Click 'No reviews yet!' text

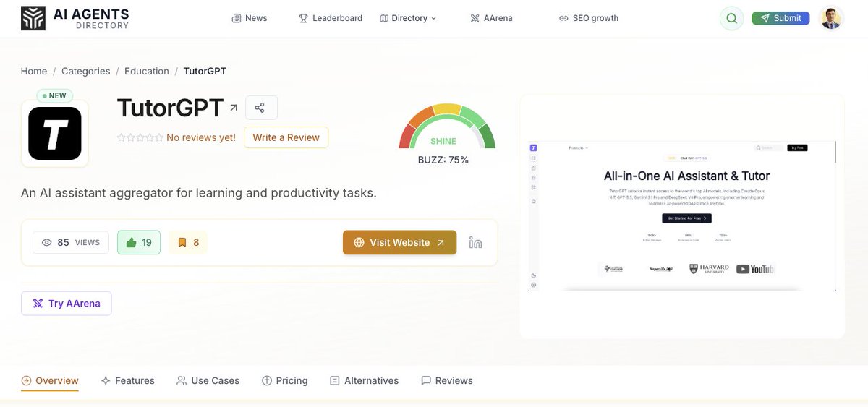tap(201, 137)
